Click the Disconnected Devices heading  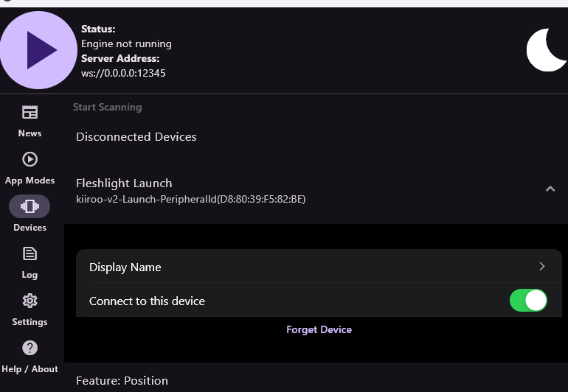(136, 137)
